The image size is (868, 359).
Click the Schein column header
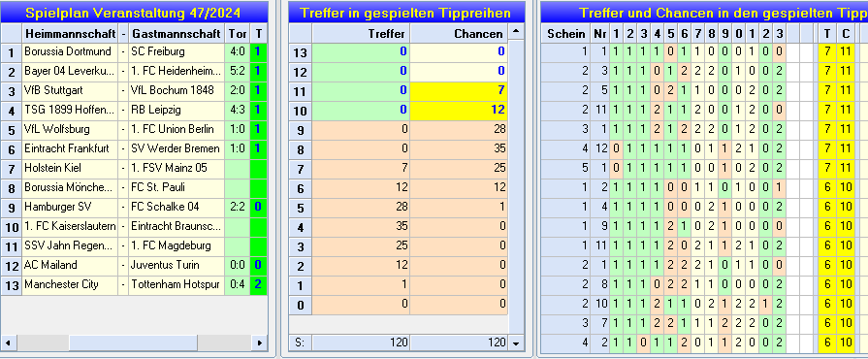coord(565,34)
